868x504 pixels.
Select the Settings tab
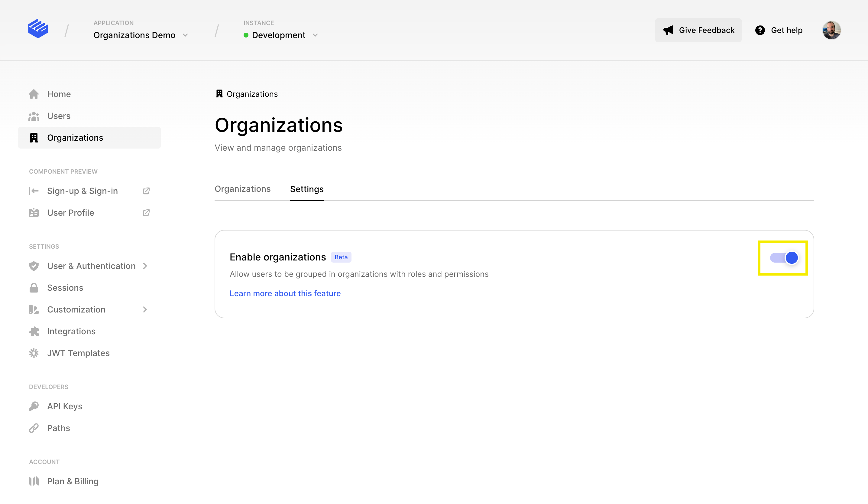[x=306, y=189]
